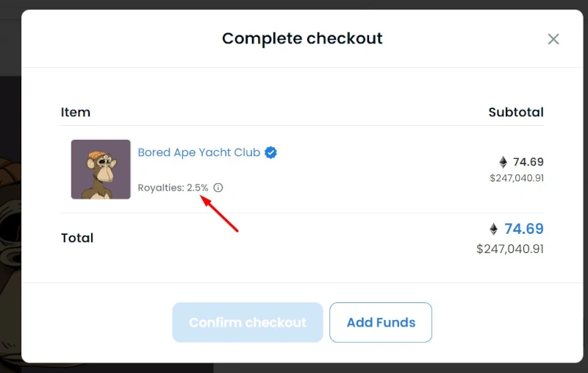Click the subtotal $247,040.91 USD value
Screen dimensions: 588x373
[x=517, y=178]
